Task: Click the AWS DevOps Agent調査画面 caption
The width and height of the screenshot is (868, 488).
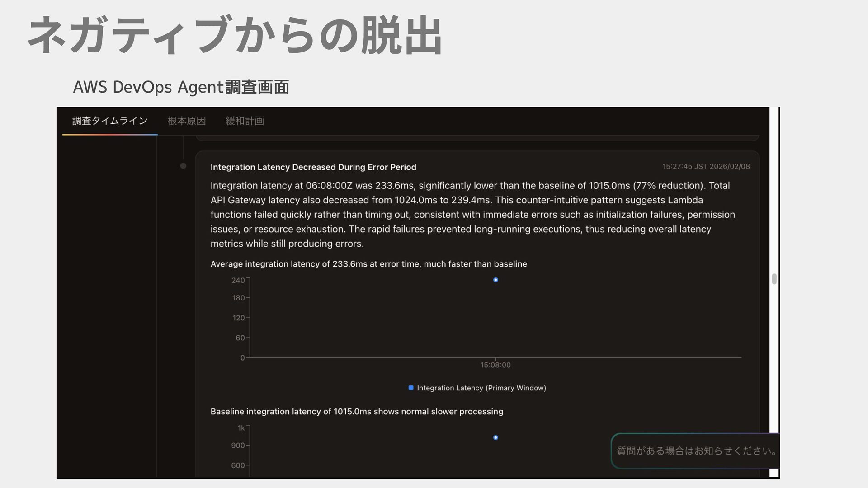Action: click(181, 87)
